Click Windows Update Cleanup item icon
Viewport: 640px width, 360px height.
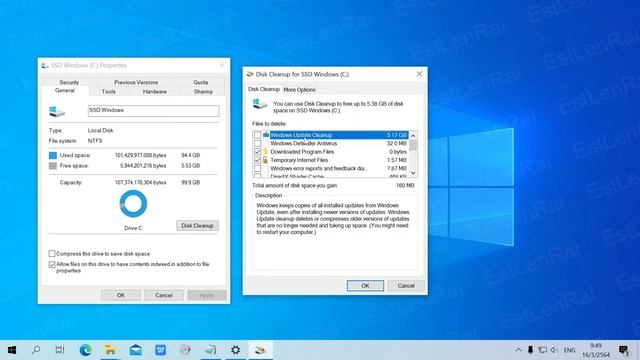(266, 135)
